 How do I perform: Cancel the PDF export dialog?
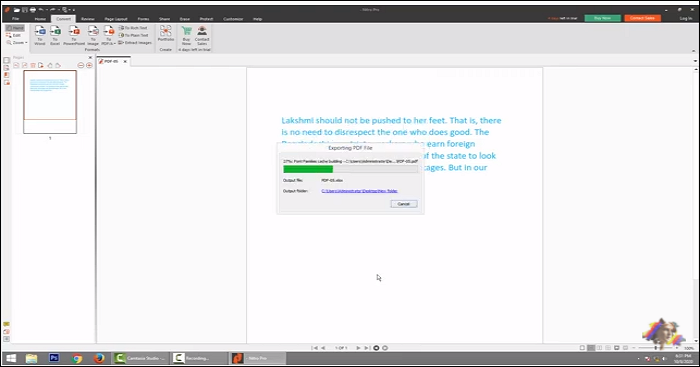click(404, 204)
